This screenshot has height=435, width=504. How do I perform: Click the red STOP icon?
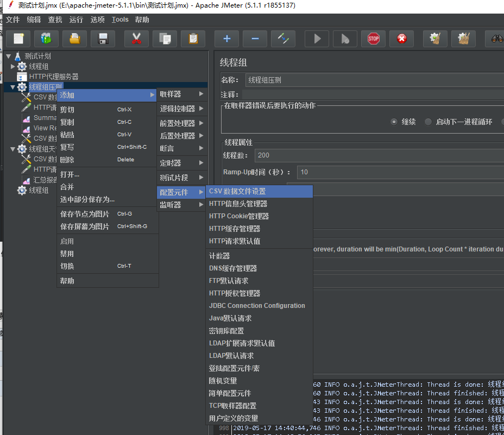[374, 39]
